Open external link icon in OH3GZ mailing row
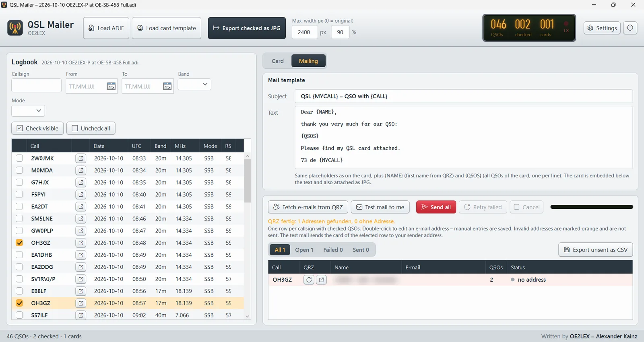 click(x=321, y=280)
